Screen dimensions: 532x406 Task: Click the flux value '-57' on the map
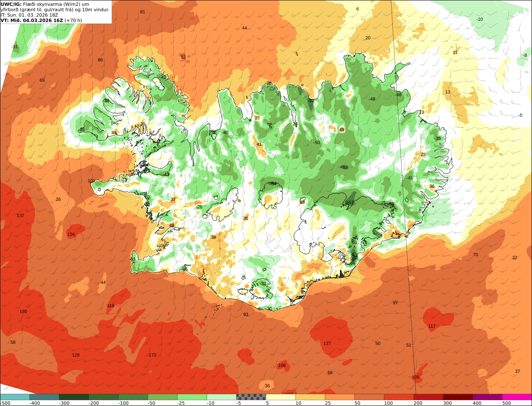click(x=344, y=167)
